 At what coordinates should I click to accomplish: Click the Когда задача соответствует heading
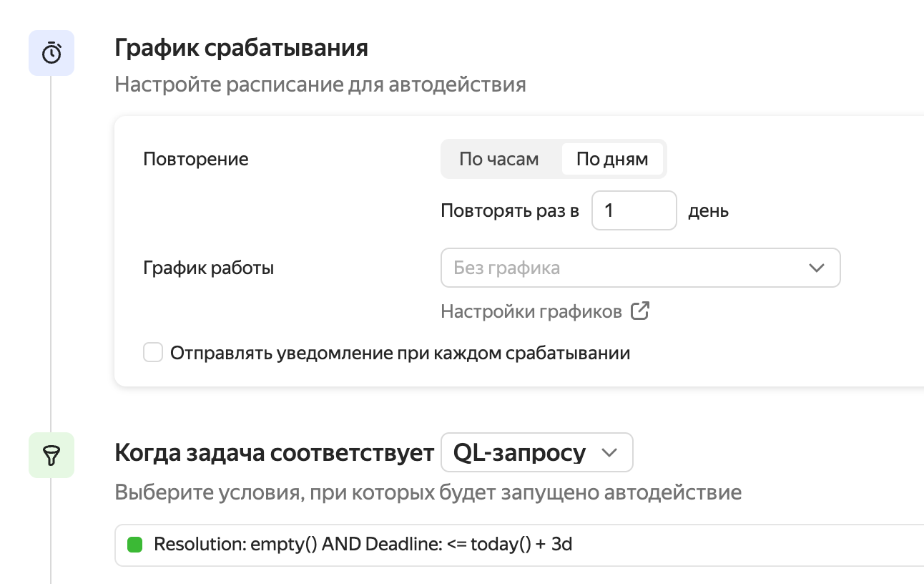pyautogui.click(x=274, y=453)
